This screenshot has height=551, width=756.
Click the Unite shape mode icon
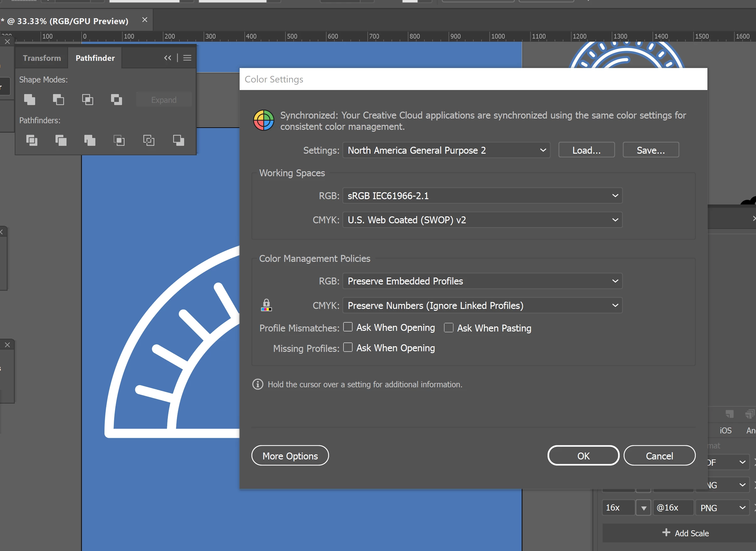click(30, 99)
